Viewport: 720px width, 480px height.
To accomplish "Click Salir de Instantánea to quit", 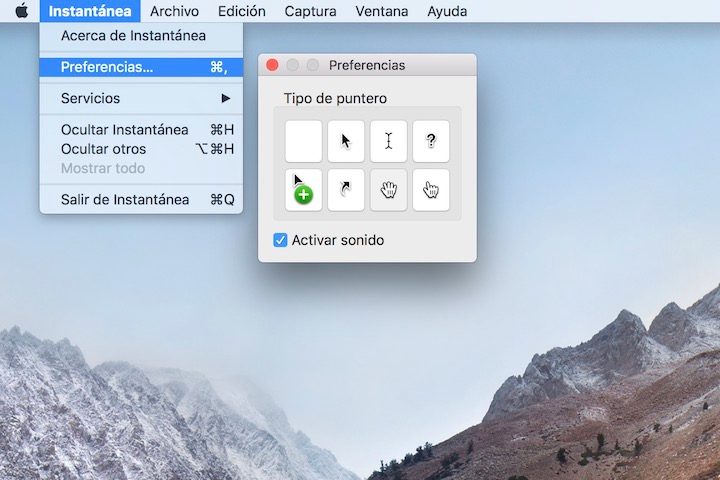I will point(124,199).
